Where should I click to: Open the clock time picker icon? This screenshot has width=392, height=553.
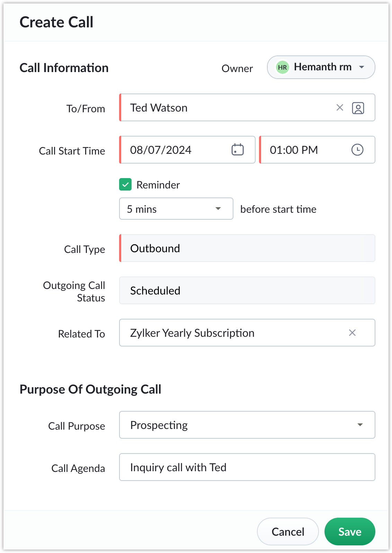[357, 150]
